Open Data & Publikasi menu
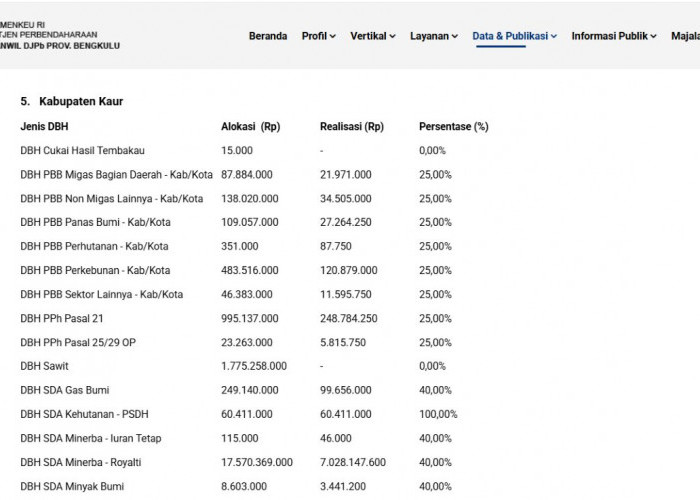The image size is (700, 500). 514,36
